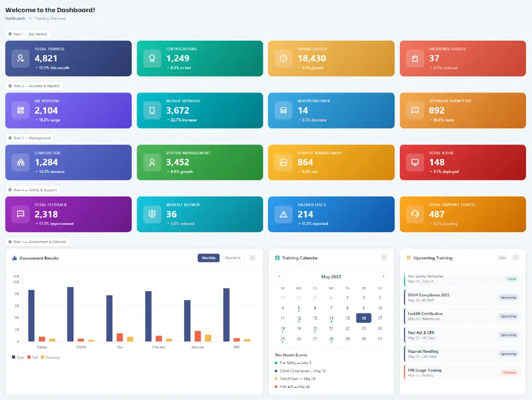Image resolution: width=532 pixels, height=400 pixels.
Task: Open the First Aid & CPR training item
Action: [x=462, y=335]
